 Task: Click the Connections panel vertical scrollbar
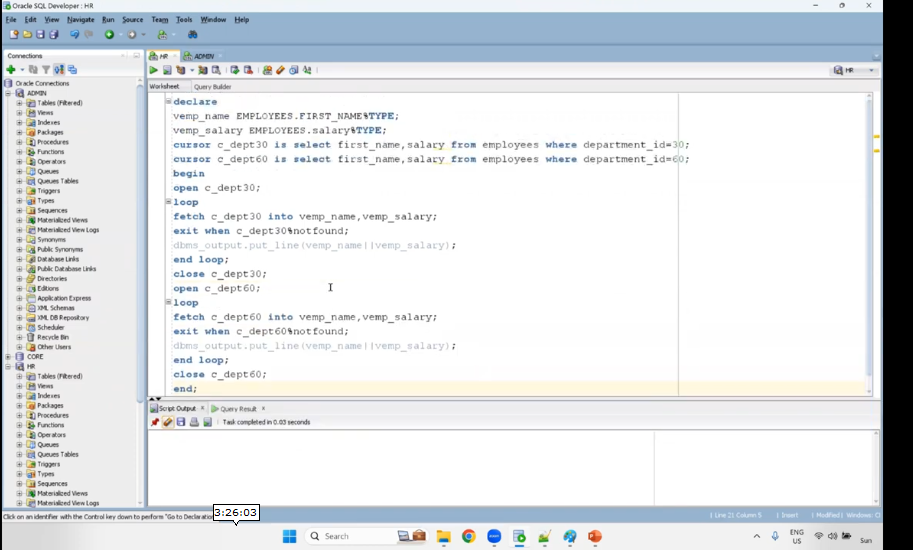(140, 242)
